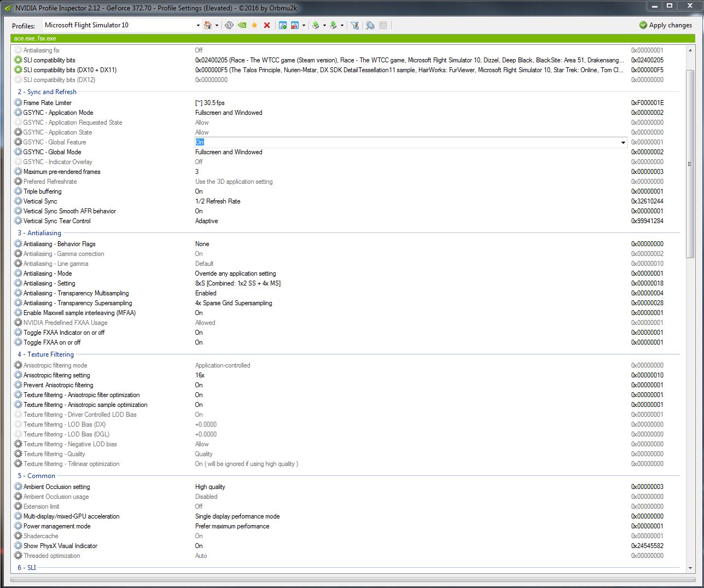Click 'Single display performance mode' value
This screenshot has height=588, width=704.
237,516
